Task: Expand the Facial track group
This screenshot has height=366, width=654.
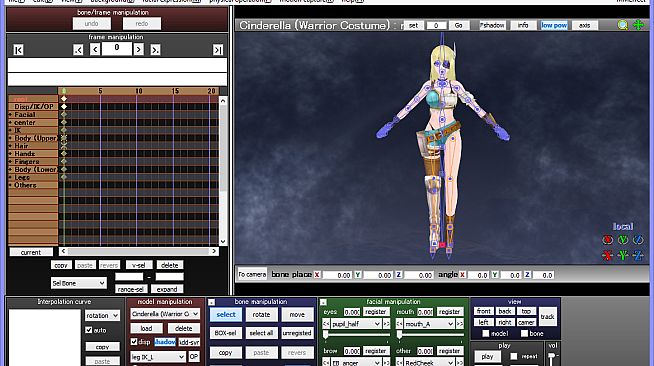Action: (x=10, y=114)
